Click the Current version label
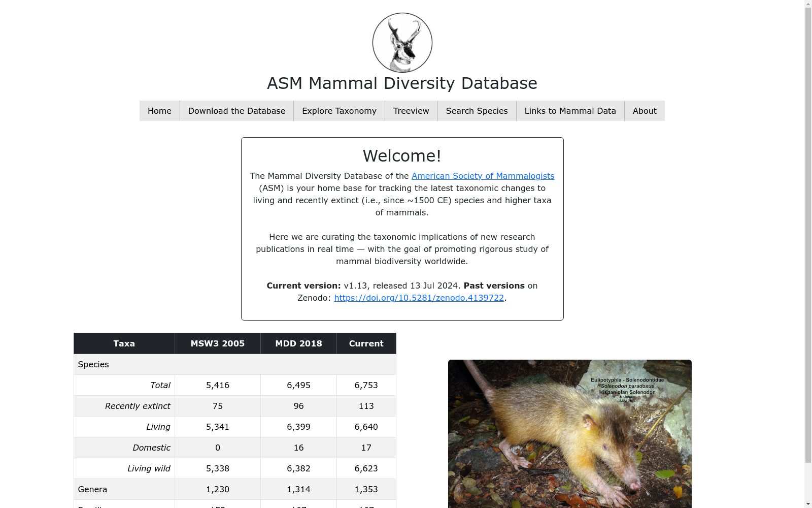 303,285
